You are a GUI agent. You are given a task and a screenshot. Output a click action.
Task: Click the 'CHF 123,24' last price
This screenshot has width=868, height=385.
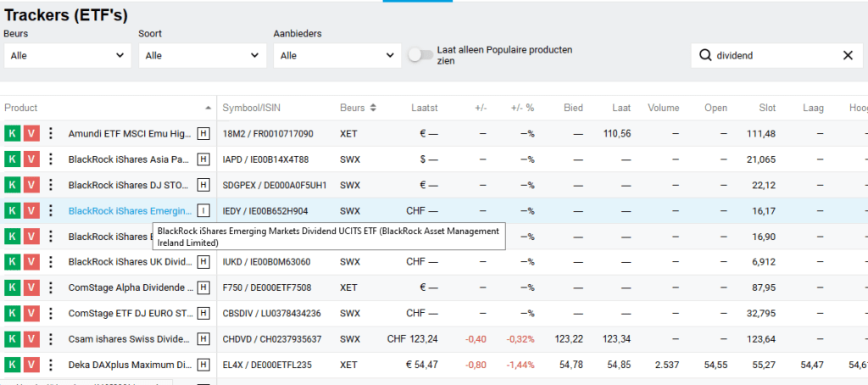(413, 339)
